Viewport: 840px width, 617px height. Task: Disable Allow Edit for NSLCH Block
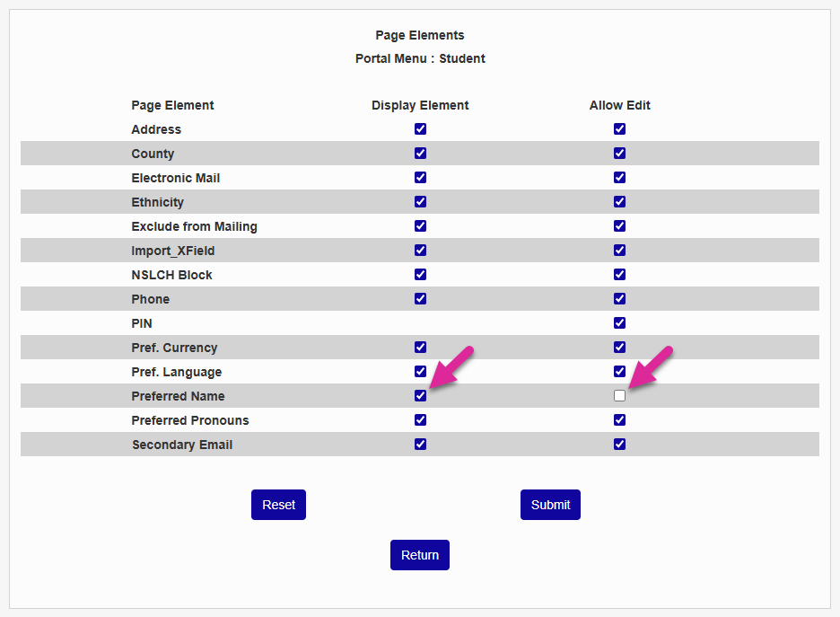tap(620, 275)
